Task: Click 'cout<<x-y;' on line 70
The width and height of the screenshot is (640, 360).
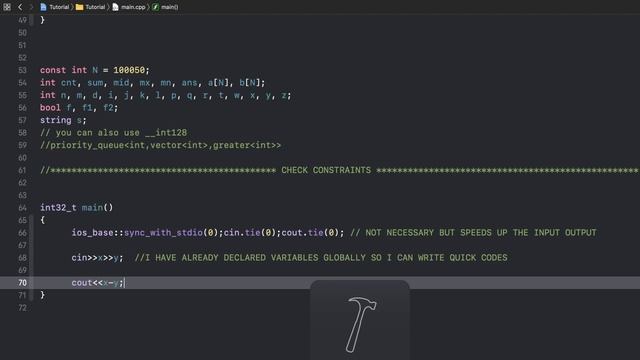Action: click(x=97, y=282)
